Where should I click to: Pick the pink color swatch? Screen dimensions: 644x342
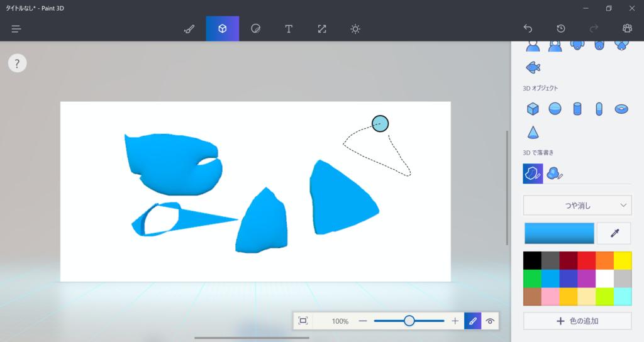[x=550, y=297]
